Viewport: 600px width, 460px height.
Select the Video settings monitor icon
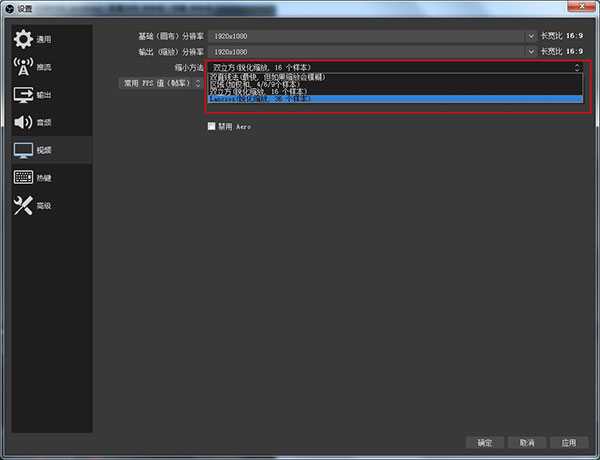23,150
